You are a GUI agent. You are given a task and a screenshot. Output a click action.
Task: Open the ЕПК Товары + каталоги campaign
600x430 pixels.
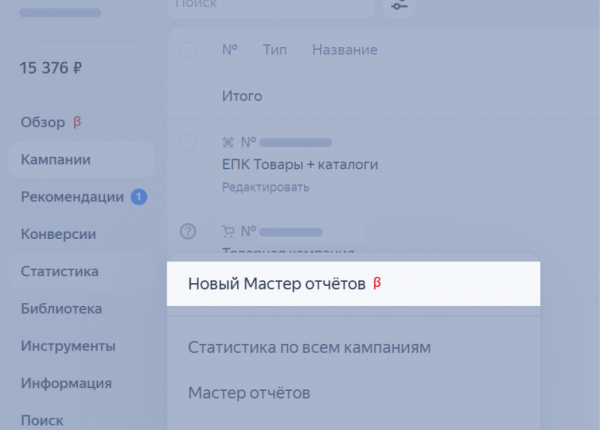300,164
